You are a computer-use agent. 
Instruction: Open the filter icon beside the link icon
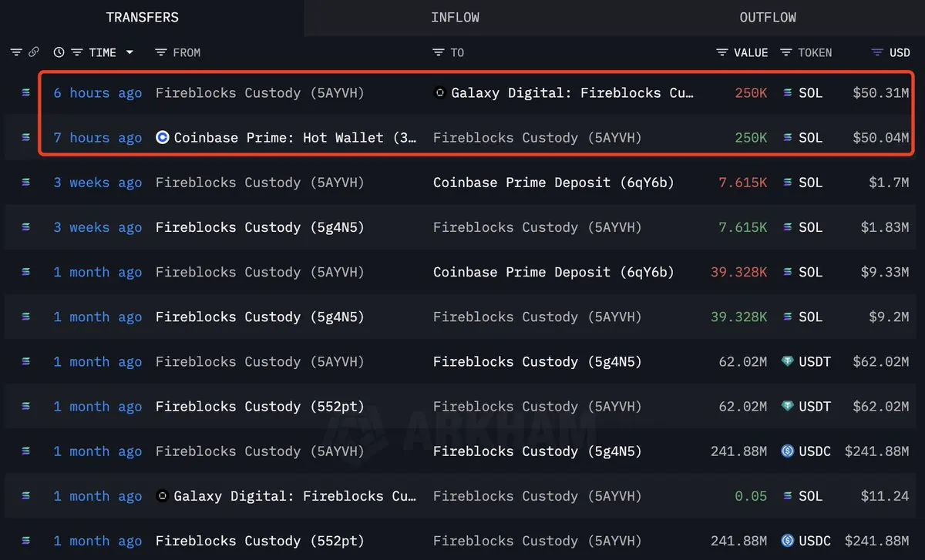16,52
